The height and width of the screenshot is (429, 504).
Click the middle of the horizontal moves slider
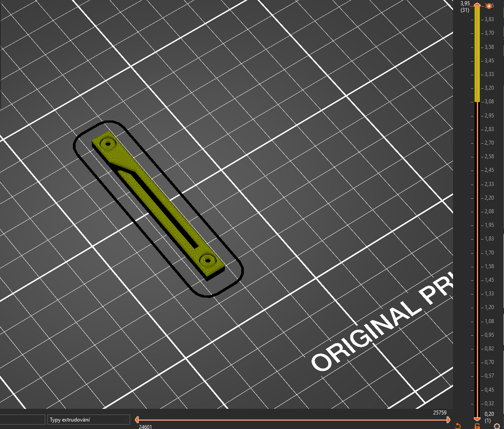click(292, 420)
